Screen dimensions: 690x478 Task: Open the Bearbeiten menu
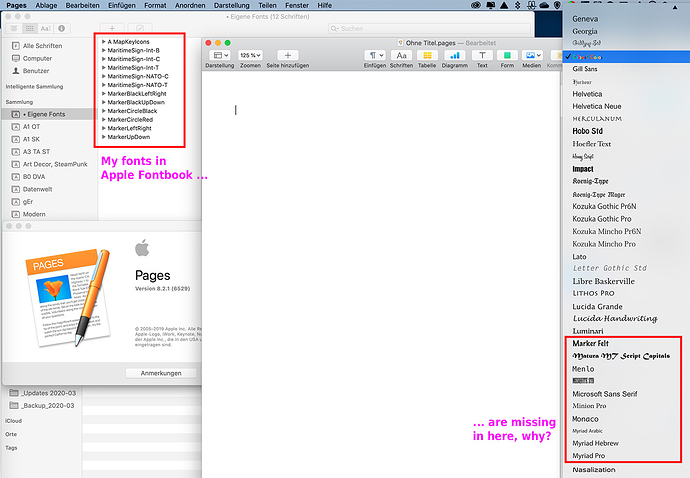(82, 5)
